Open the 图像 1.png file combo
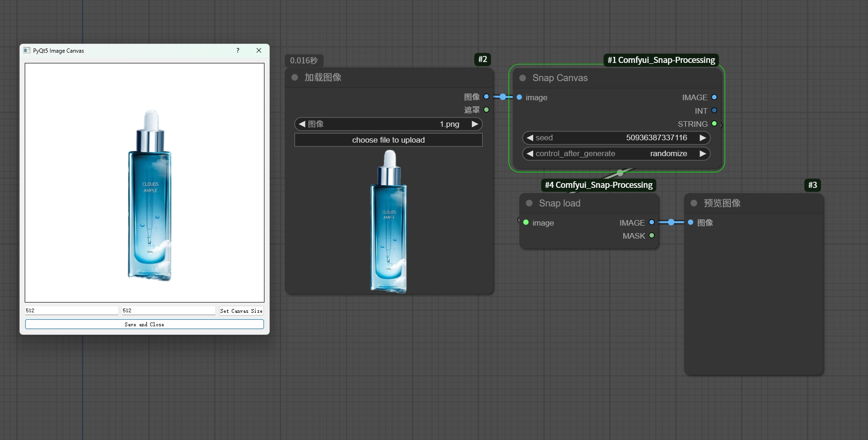 [x=389, y=124]
